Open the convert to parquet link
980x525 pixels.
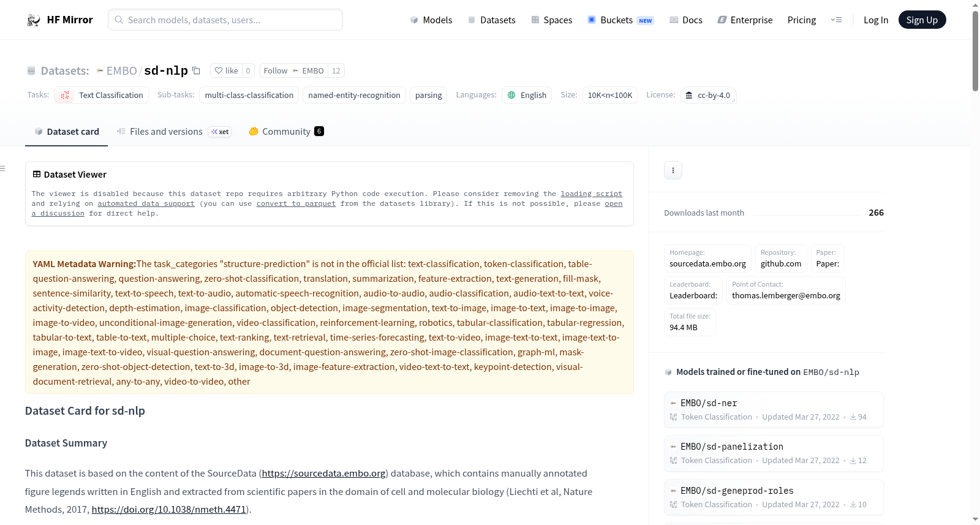296,203
